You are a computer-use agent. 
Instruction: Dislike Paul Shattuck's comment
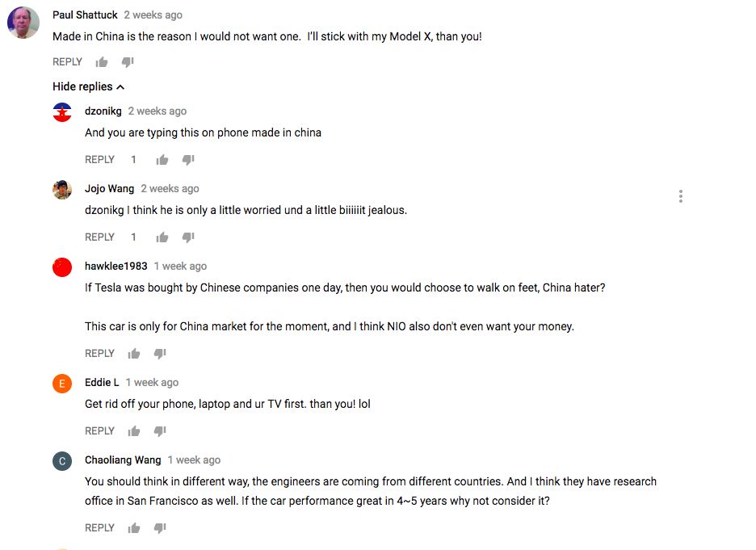[x=127, y=62]
